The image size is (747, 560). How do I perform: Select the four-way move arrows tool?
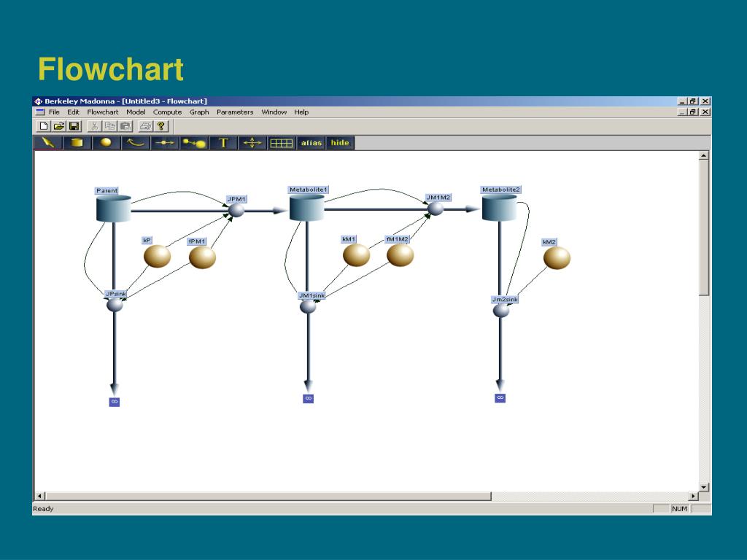click(x=252, y=142)
